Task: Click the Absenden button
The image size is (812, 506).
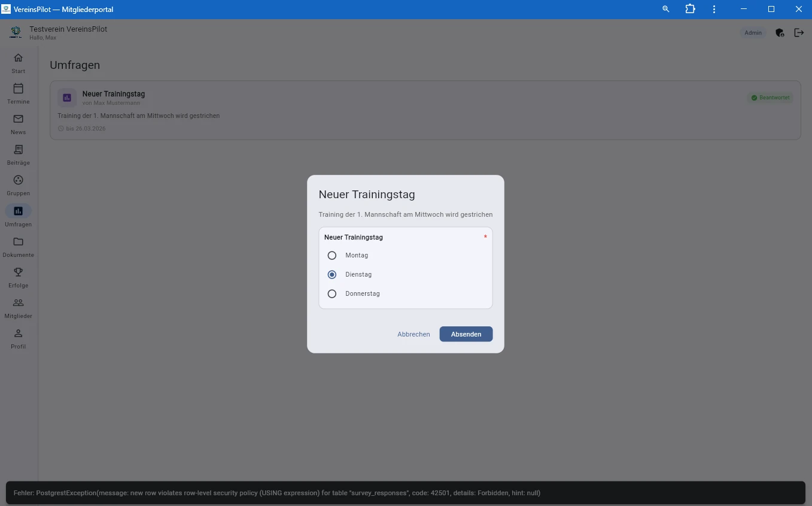Action: (x=466, y=334)
